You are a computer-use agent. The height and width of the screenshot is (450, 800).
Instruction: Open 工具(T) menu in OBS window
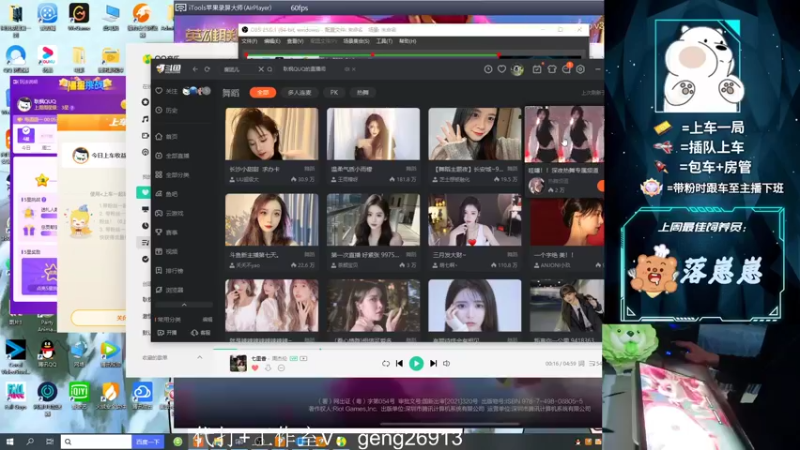coord(384,41)
